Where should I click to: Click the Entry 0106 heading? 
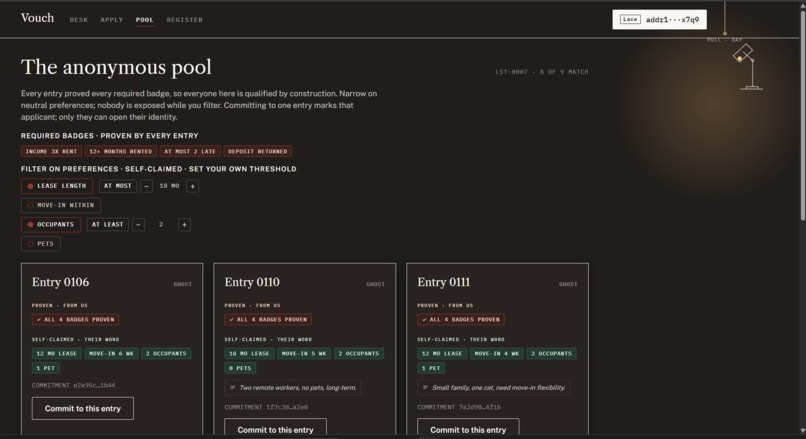coord(60,282)
